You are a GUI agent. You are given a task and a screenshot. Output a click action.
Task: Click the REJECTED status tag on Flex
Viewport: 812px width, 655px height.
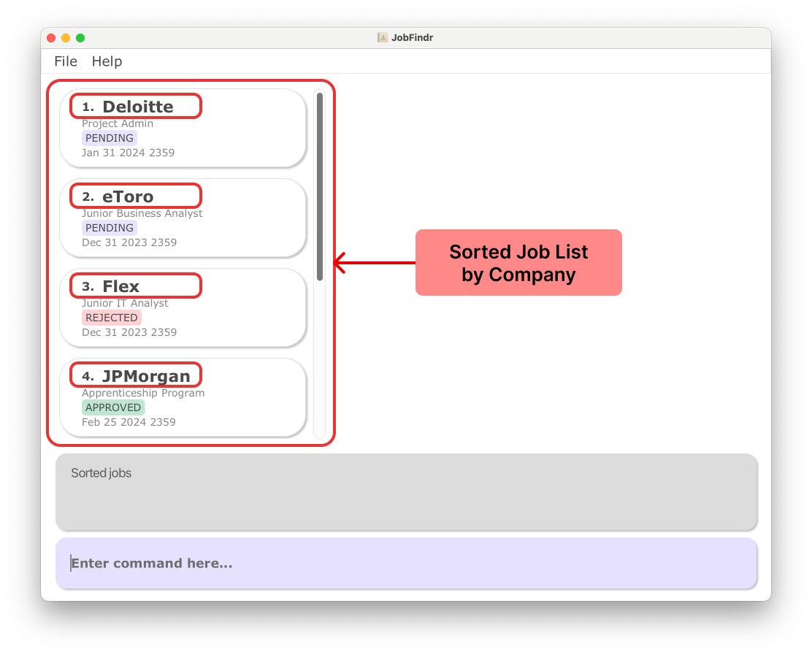(x=111, y=318)
